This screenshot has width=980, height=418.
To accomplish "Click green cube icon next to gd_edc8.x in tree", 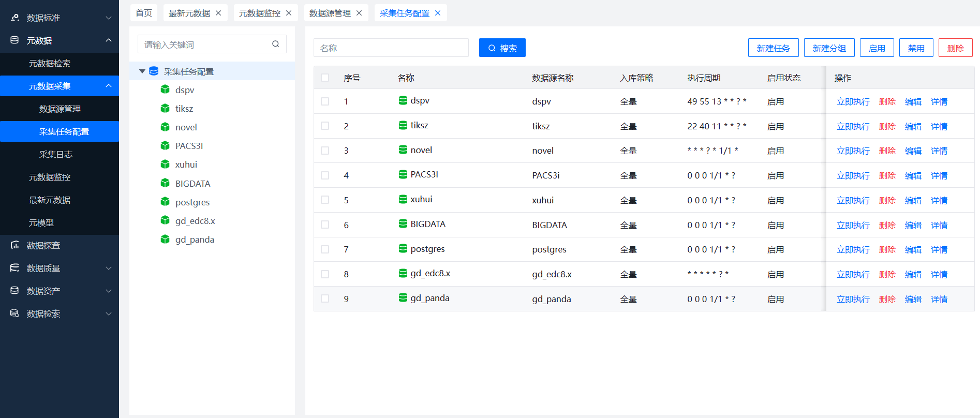I will pos(165,220).
